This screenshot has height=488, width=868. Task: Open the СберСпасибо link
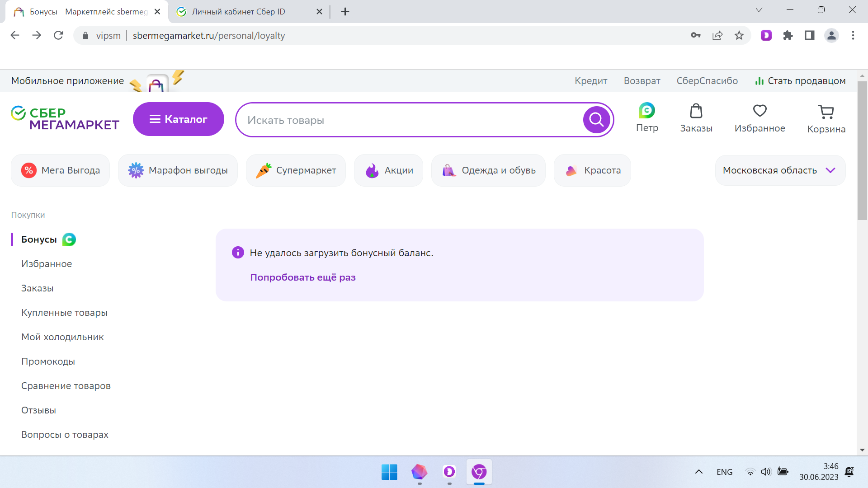pos(707,81)
